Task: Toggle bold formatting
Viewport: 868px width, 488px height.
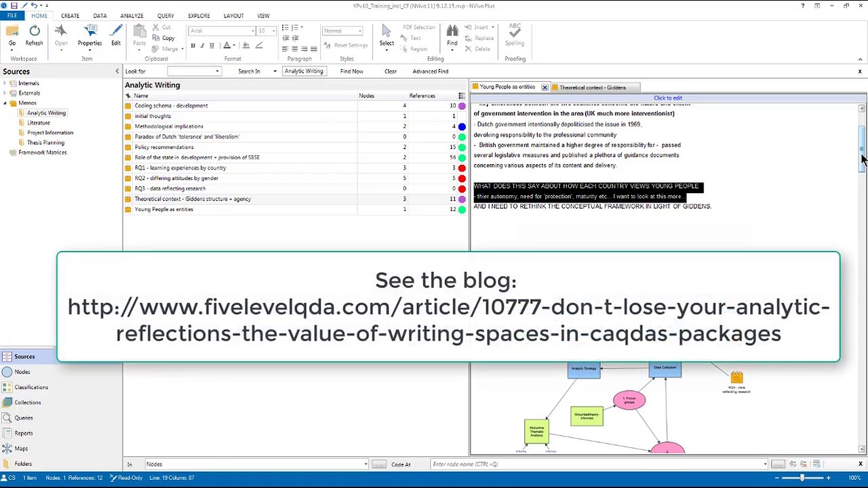Action: [x=193, y=46]
